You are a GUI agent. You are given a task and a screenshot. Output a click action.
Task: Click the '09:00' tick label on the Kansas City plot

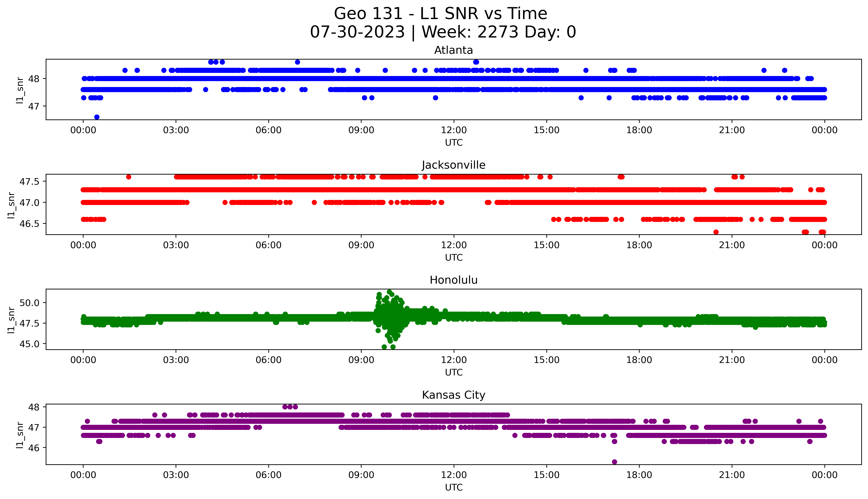(361, 475)
